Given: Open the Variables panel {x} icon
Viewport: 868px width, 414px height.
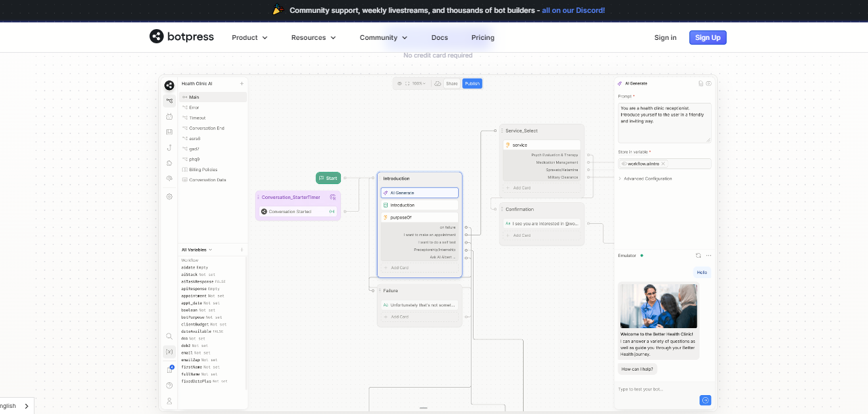Looking at the screenshot, I should (x=169, y=352).
